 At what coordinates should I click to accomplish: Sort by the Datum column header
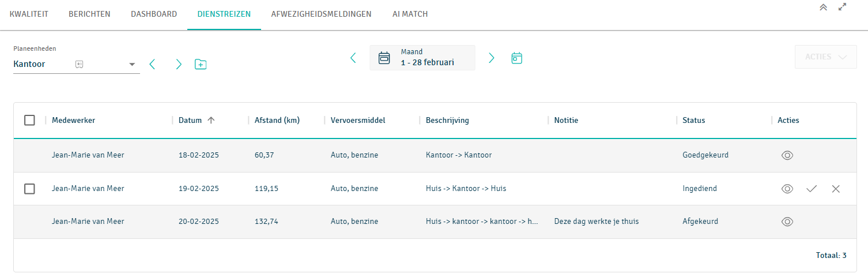190,120
